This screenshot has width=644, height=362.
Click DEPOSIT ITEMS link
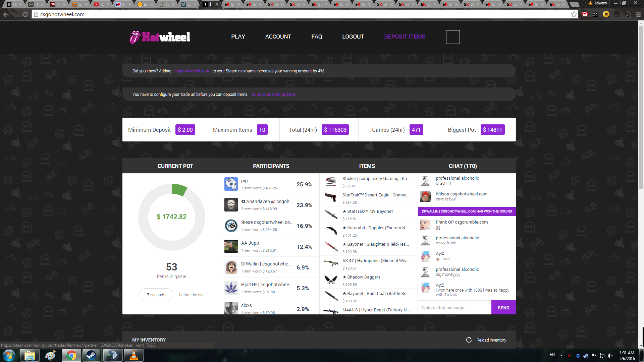coord(405,37)
